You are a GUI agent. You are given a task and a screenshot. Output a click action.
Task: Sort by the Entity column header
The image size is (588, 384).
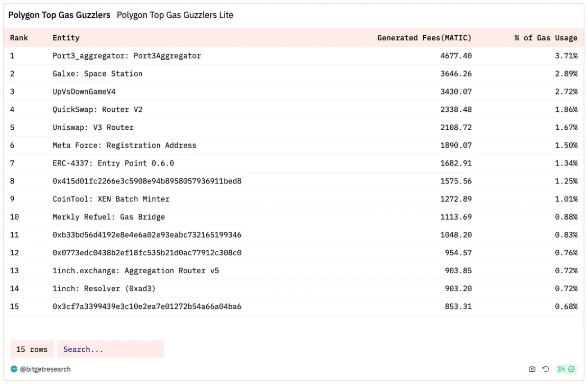(x=66, y=38)
